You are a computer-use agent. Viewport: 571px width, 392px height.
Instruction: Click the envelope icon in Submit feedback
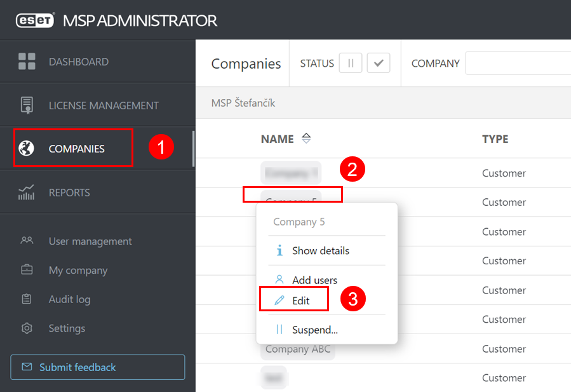click(x=27, y=367)
